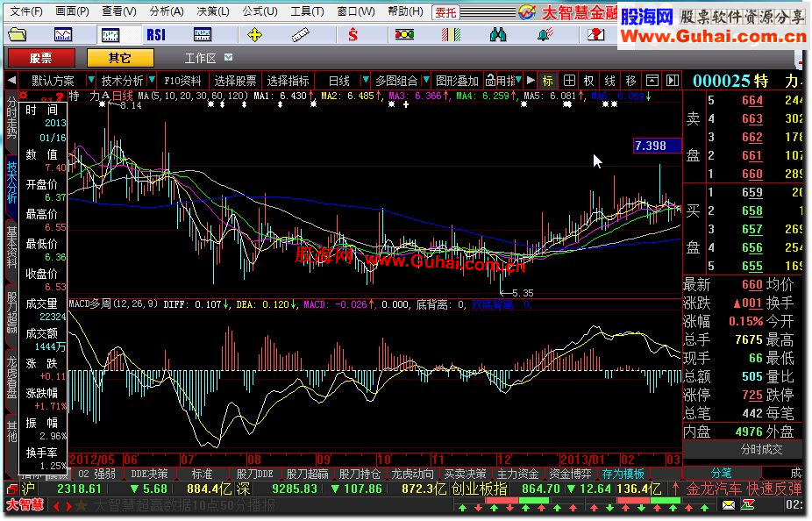Click the 选择股票 button

coord(235,81)
